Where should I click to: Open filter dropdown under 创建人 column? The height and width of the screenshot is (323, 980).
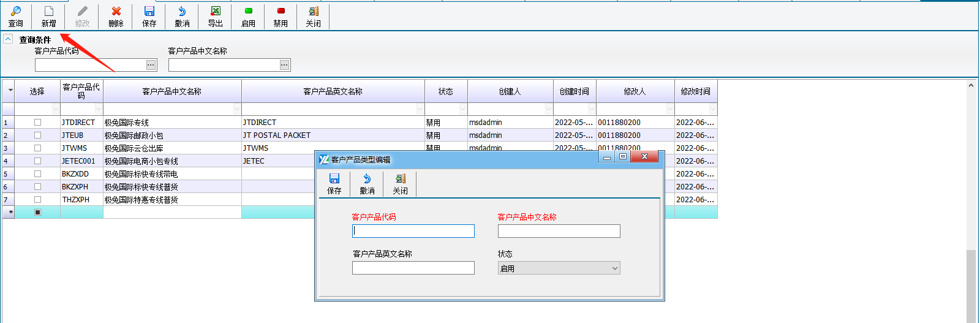(x=549, y=109)
